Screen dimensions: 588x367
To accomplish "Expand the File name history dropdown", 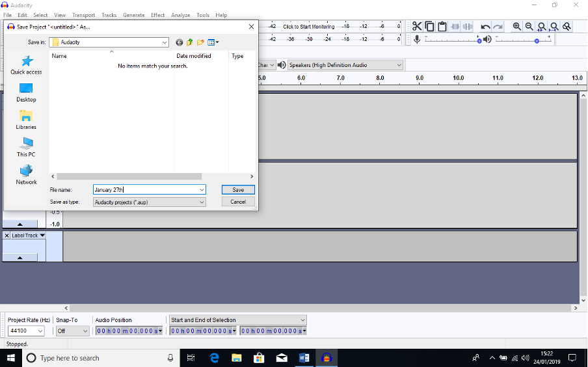I will [202, 190].
